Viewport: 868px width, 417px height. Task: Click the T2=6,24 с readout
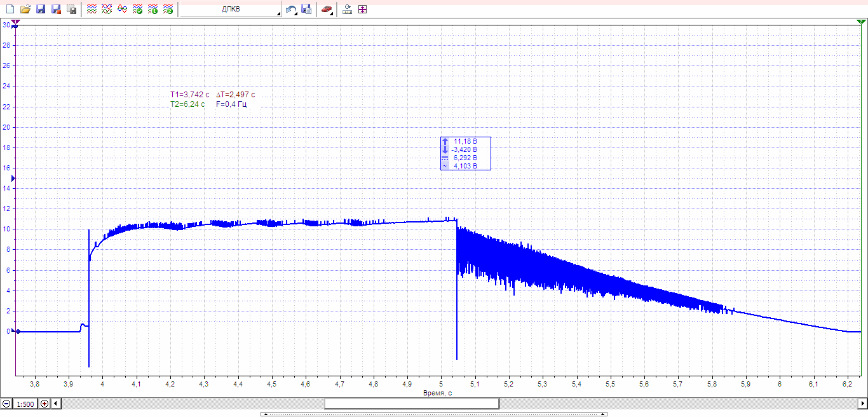pyautogui.click(x=187, y=104)
